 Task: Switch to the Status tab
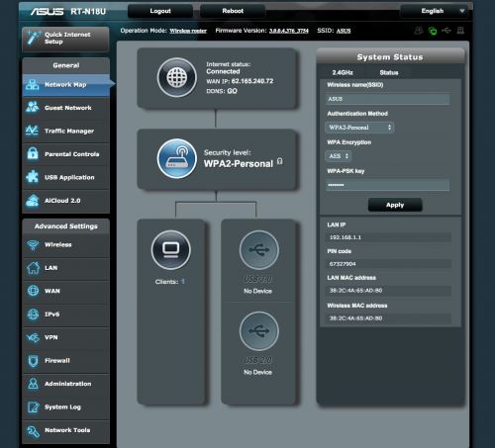pyautogui.click(x=389, y=73)
